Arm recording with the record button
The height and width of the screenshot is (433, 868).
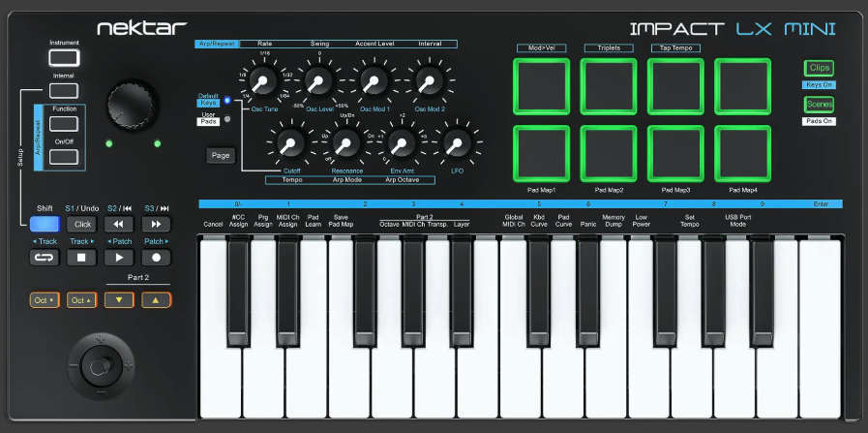click(x=156, y=258)
